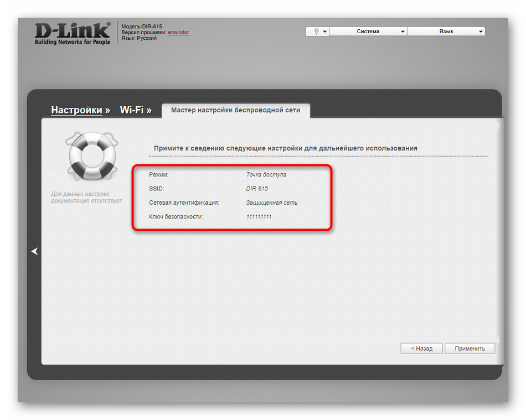Click the Защищенная сеть authentication value
The width and height of the screenshot is (526, 420).
click(272, 203)
